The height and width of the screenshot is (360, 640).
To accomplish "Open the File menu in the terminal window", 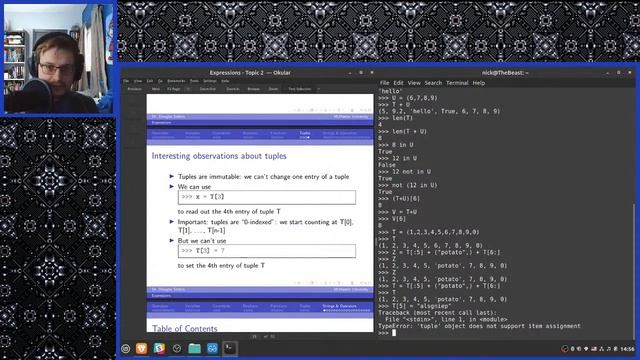I will pyautogui.click(x=384, y=83).
